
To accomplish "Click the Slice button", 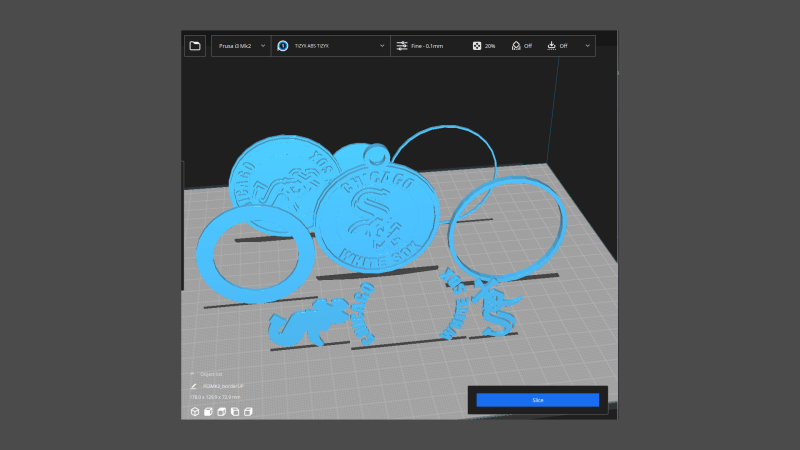I will click(537, 399).
